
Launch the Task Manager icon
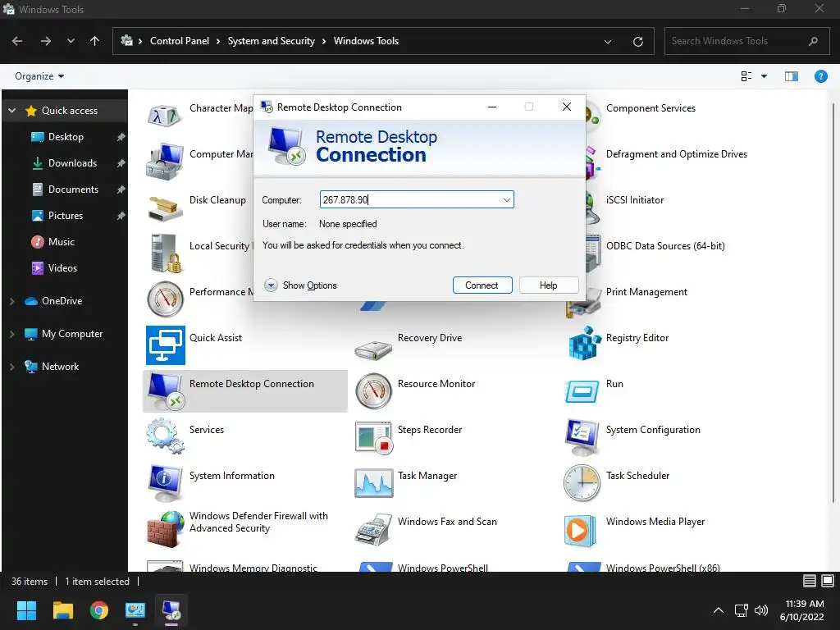click(373, 482)
